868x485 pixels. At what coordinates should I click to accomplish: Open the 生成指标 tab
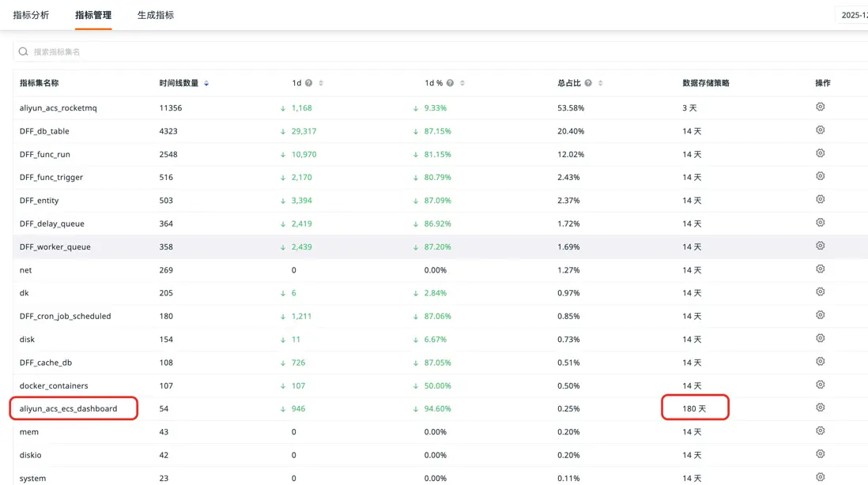156,15
